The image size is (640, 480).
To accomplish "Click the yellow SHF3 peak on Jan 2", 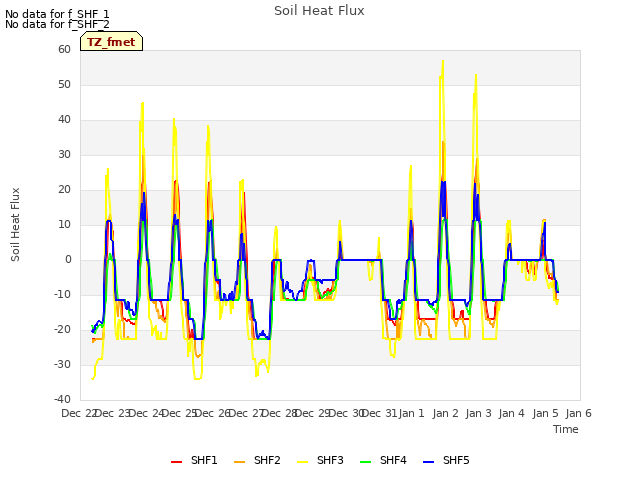I will click(x=442, y=62).
